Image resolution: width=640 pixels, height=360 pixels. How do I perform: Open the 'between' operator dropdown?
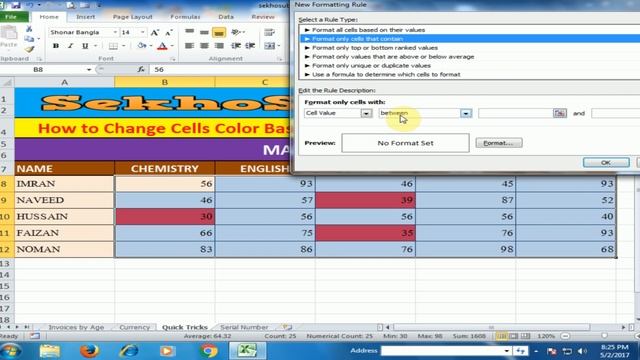point(466,113)
